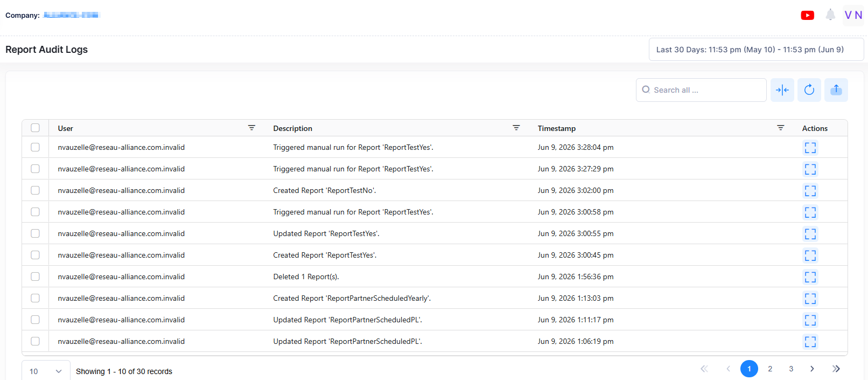Click timestamp 'Jun 9, 2026 3:02:00 pm'
This screenshot has height=380, width=868.
[x=576, y=190]
